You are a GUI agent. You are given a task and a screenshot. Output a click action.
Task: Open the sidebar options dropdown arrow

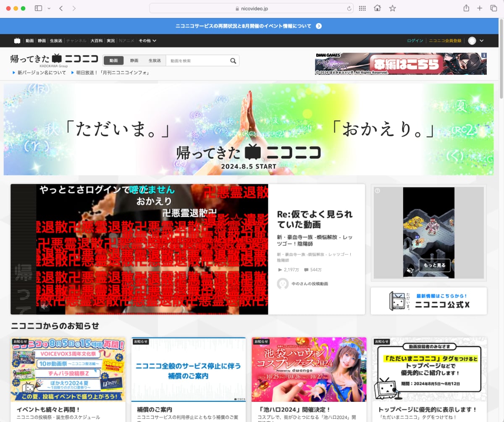pyautogui.click(x=49, y=8)
